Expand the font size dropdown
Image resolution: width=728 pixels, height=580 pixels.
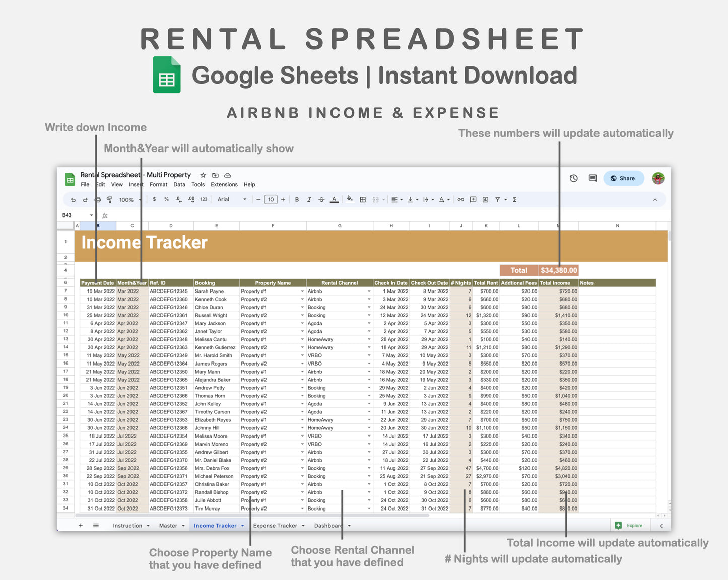click(271, 199)
